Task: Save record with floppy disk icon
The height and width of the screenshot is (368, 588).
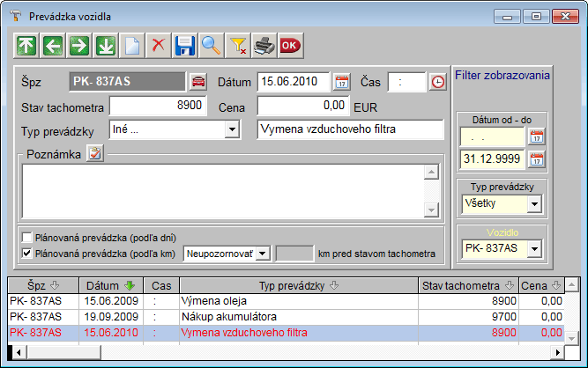Action: pyautogui.click(x=185, y=46)
